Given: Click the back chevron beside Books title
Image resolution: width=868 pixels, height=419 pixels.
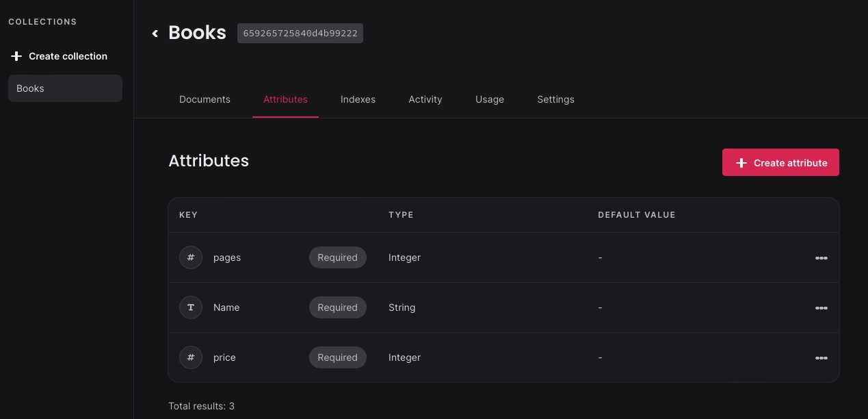Looking at the screenshot, I should [155, 33].
